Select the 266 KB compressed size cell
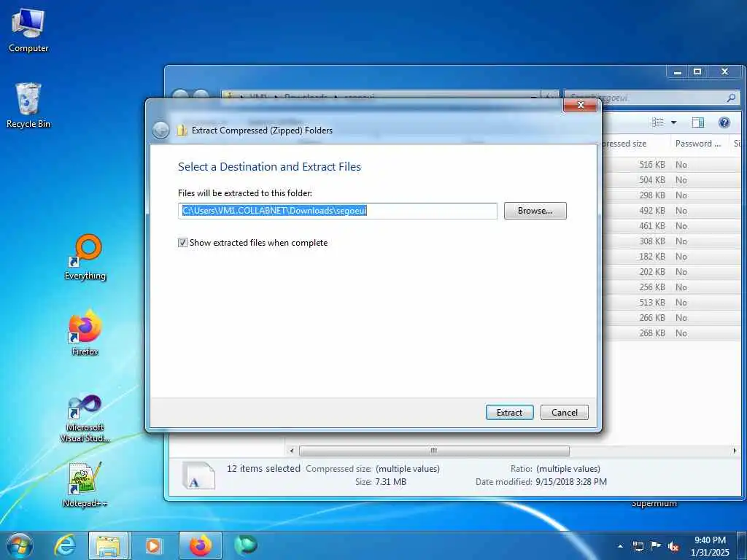The width and height of the screenshot is (747, 560). pyautogui.click(x=651, y=318)
